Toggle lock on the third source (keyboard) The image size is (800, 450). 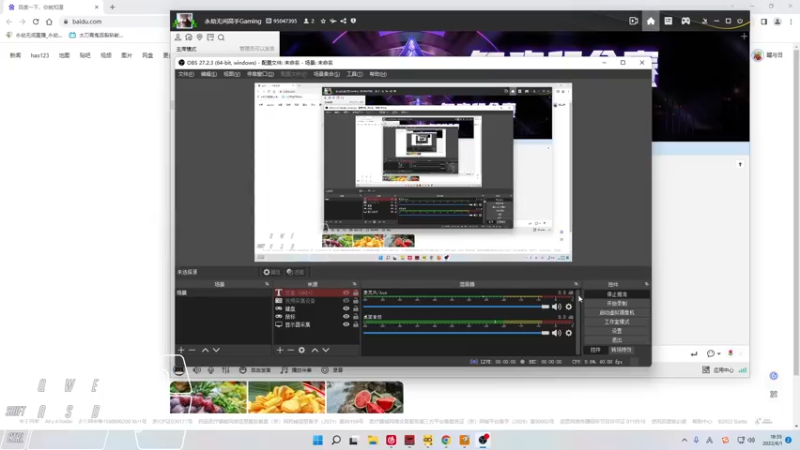click(356, 309)
